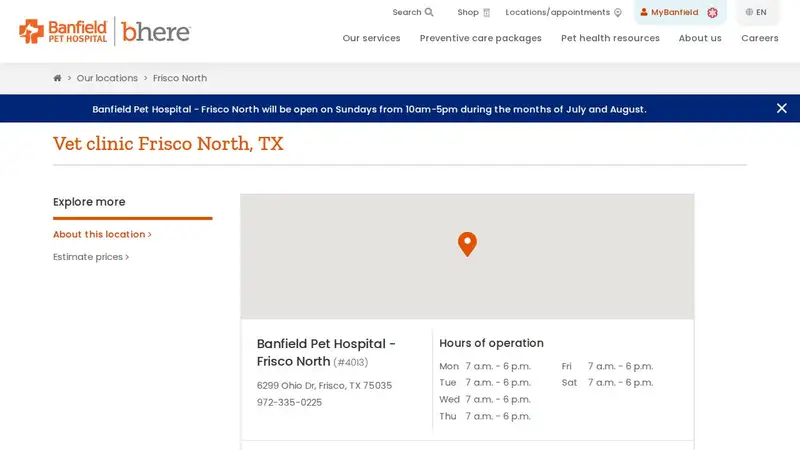Click the Sunday hours announcement text
Screen dimensions: 800x450
[369, 109]
